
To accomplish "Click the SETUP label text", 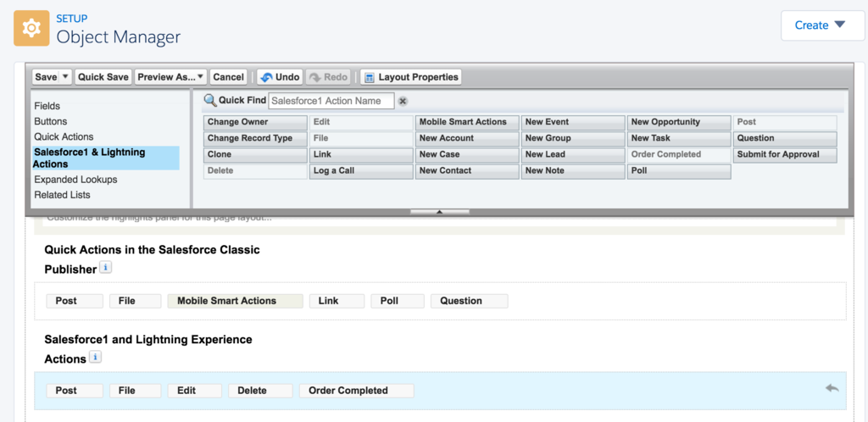I will (x=72, y=19).
